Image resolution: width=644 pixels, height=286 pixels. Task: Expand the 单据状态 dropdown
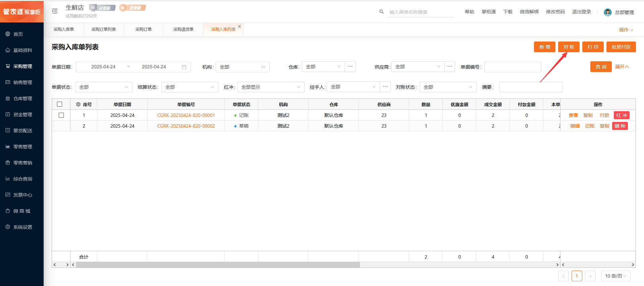click(x=104, y=87)
